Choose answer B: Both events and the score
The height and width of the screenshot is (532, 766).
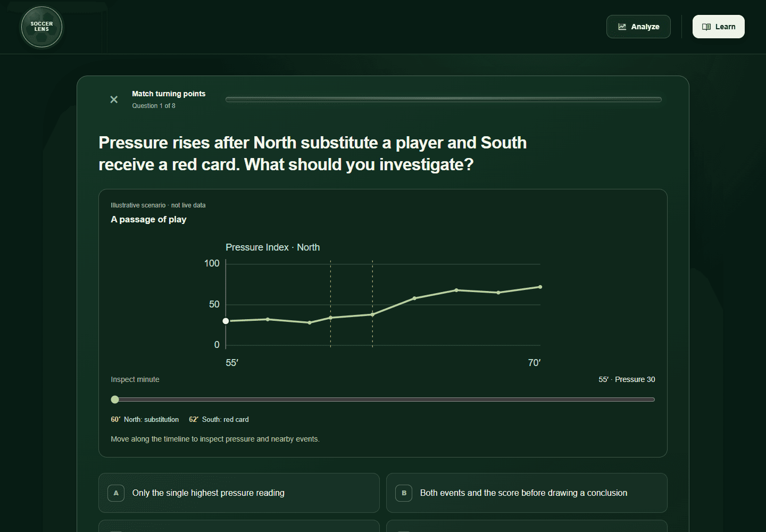tap(527, 493)
